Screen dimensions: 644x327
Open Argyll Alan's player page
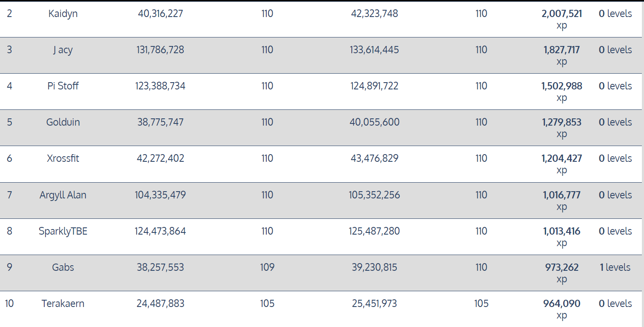(x=63, y=195)
